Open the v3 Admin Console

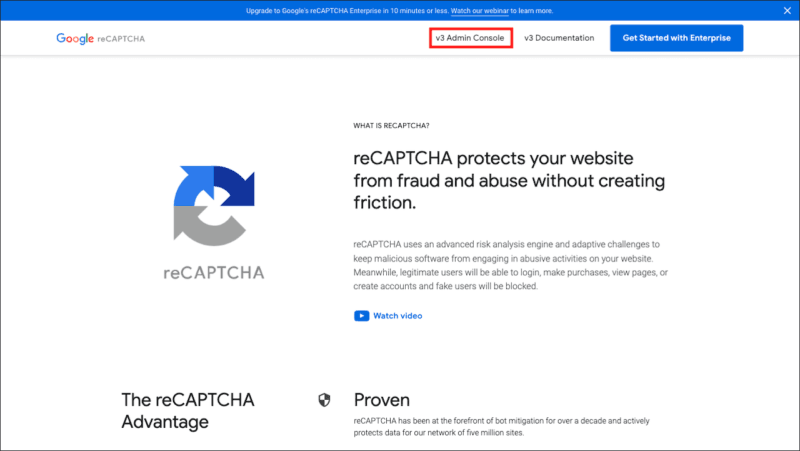click(470, 38)
